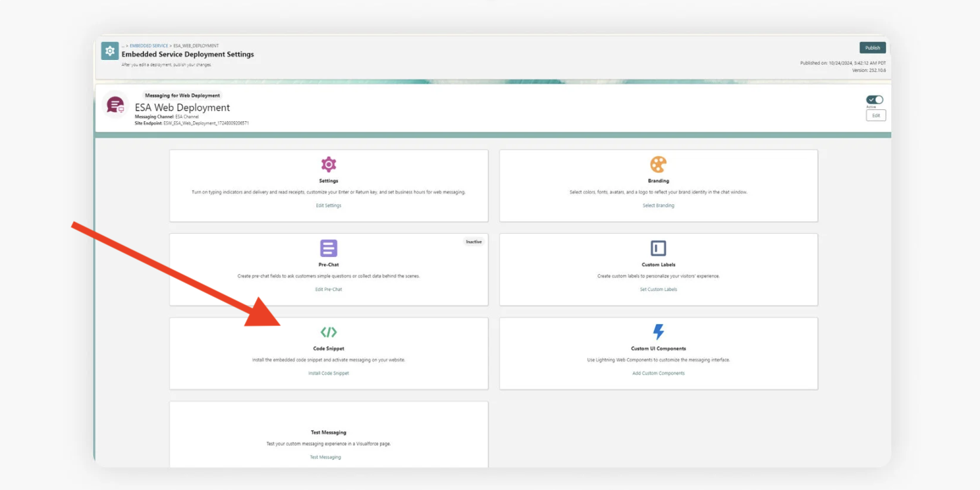Click the Code Snippet card title
The image size is (980, 490).
(x=329, y=348)
